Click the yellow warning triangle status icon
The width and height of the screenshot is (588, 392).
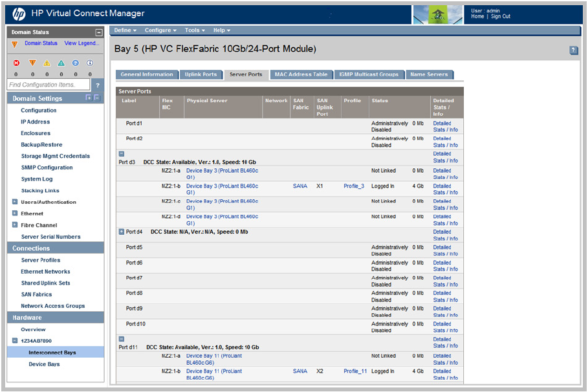(x=47, y=63)
